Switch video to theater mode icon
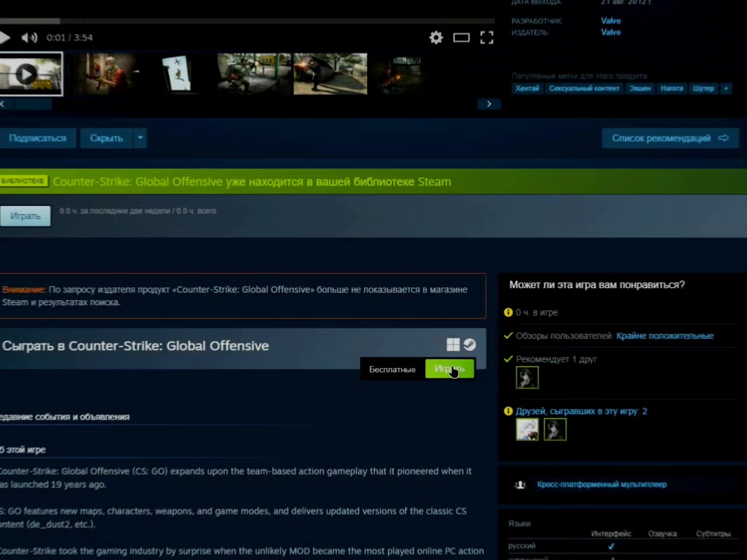Screen dimensions: 747x560 click(x=461, y=38)
